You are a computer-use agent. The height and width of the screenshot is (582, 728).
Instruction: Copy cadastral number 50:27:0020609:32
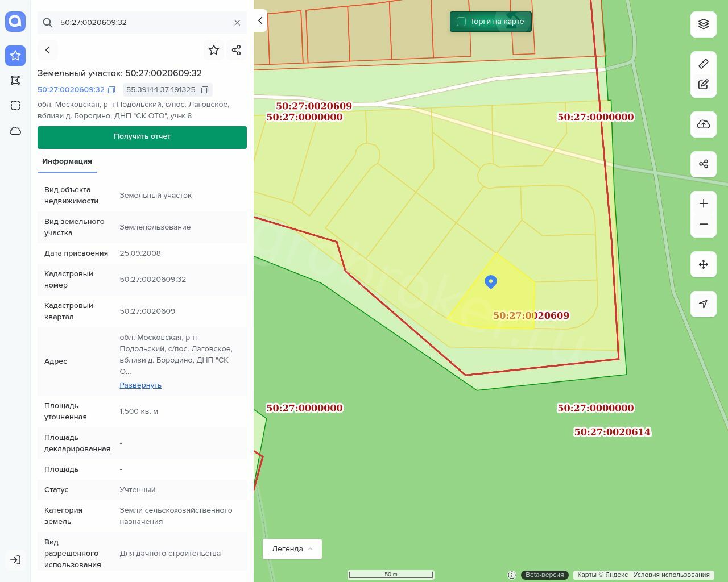[x=111, y=90]
